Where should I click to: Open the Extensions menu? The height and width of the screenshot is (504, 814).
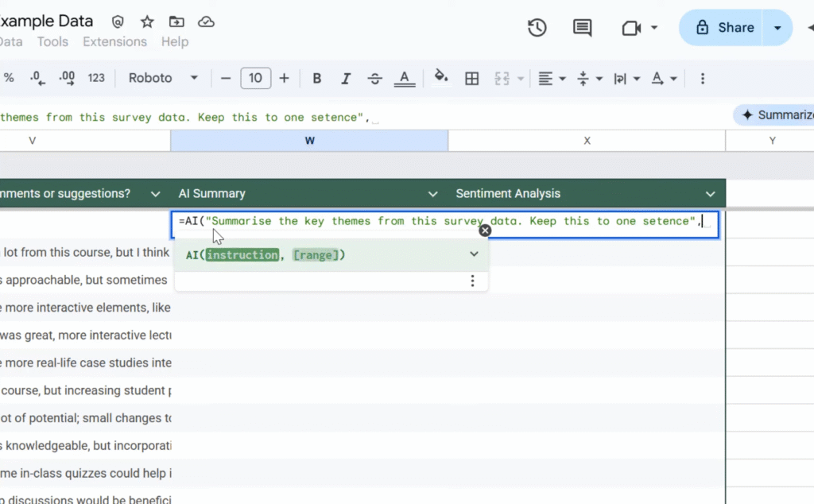pos(114,41)
